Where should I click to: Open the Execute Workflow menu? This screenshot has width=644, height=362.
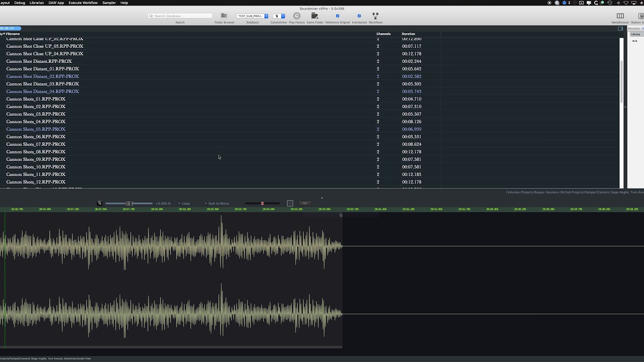click(83, 3)
